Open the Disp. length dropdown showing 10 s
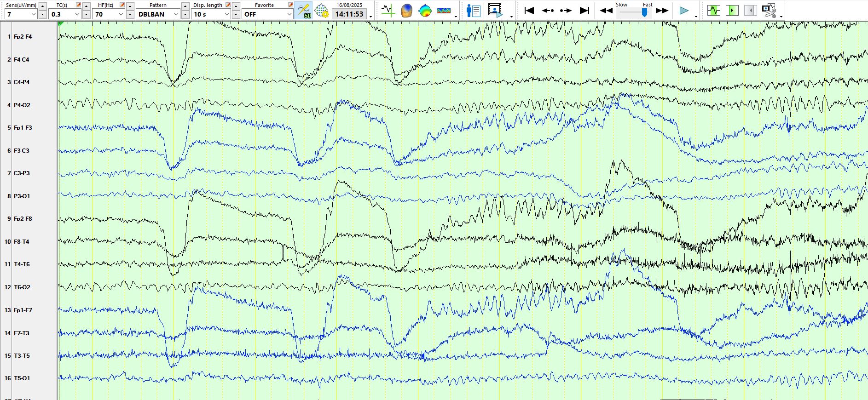Viewport: 868px width, 400px height. coord(211,14)
